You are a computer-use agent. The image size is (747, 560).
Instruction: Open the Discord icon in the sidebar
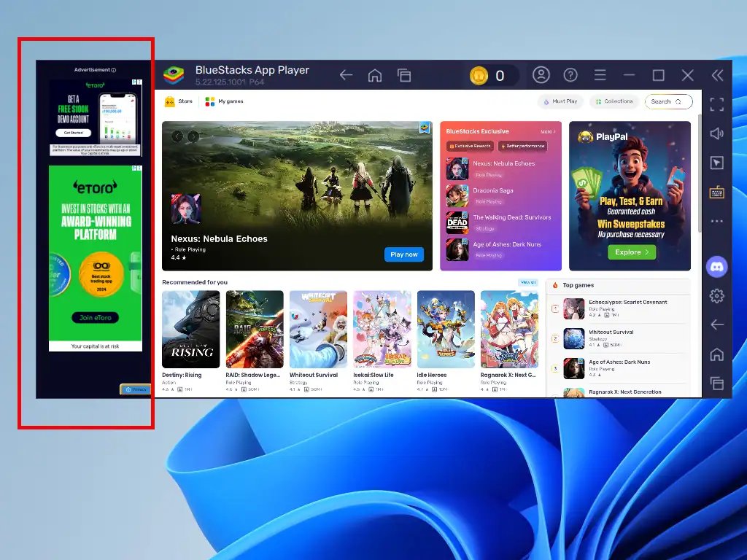tap(716, 266)
